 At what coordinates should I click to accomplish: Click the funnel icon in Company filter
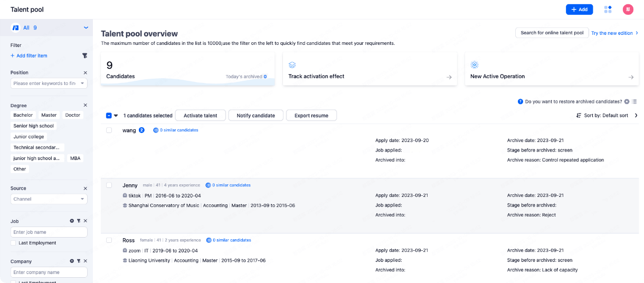(x=78, y=261)
